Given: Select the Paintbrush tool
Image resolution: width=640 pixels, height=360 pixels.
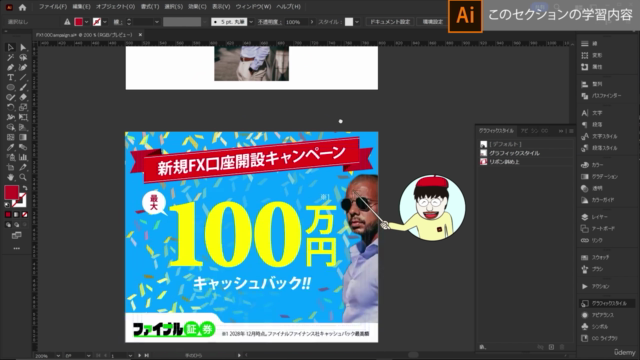Looking at the screenshot, I should click(x=23, y=87).
